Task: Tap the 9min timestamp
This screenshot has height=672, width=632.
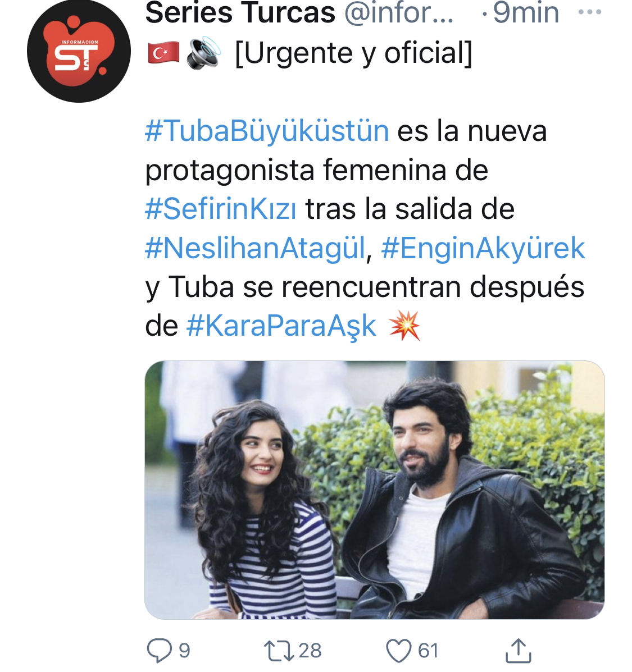Action: point(526,13)
